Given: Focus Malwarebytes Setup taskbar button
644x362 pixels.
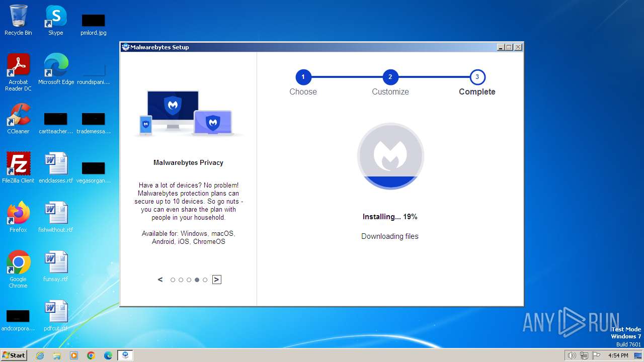Looking at the screenshot, I should (x=125, y=355).
